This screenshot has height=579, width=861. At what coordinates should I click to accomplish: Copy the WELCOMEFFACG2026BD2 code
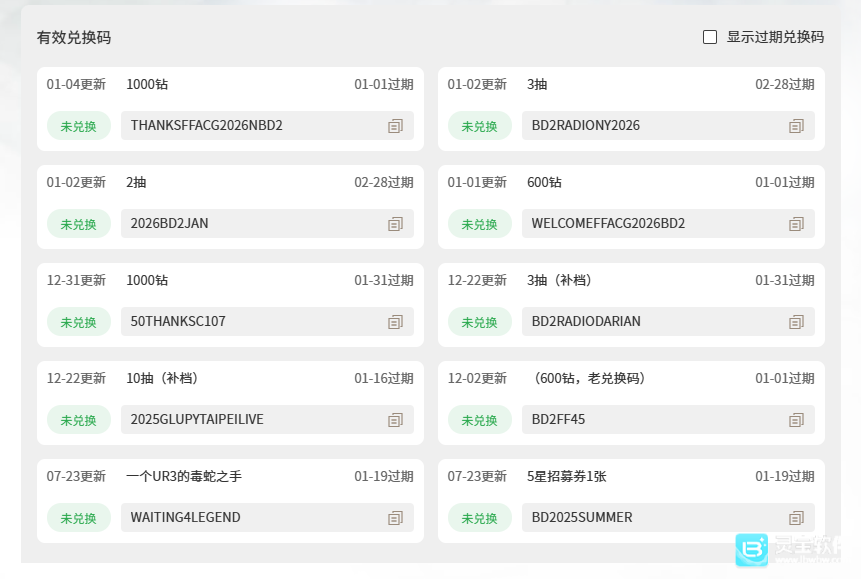796,224
